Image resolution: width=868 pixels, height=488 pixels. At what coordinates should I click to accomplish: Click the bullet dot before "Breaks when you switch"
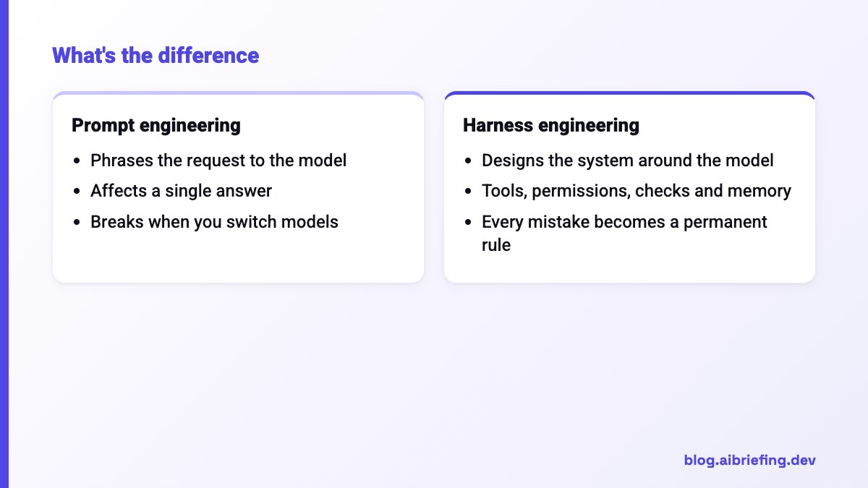tap(77, 222)
